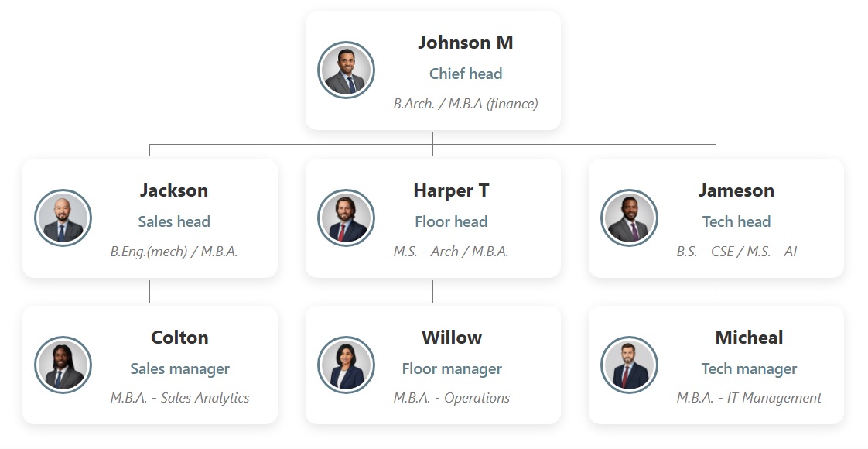Click the Jameson name heading
The image size is (868, 449).
pos(736,190)
